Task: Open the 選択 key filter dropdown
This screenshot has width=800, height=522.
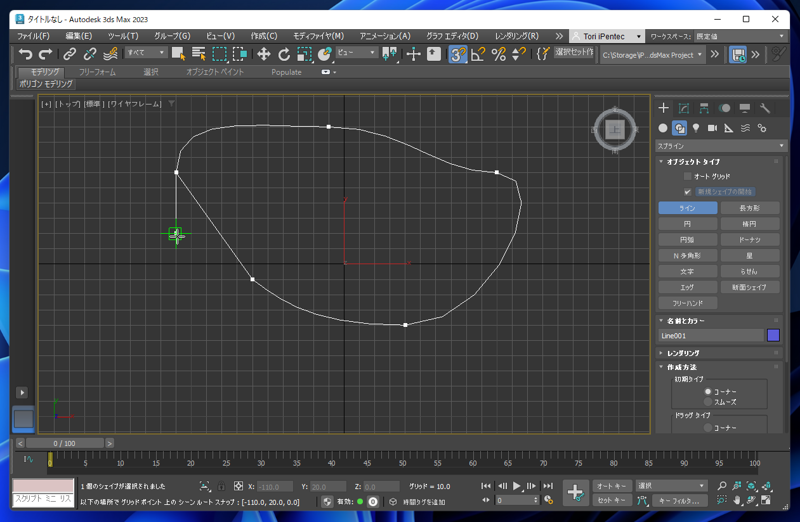Action: click(x=671, y=486)
